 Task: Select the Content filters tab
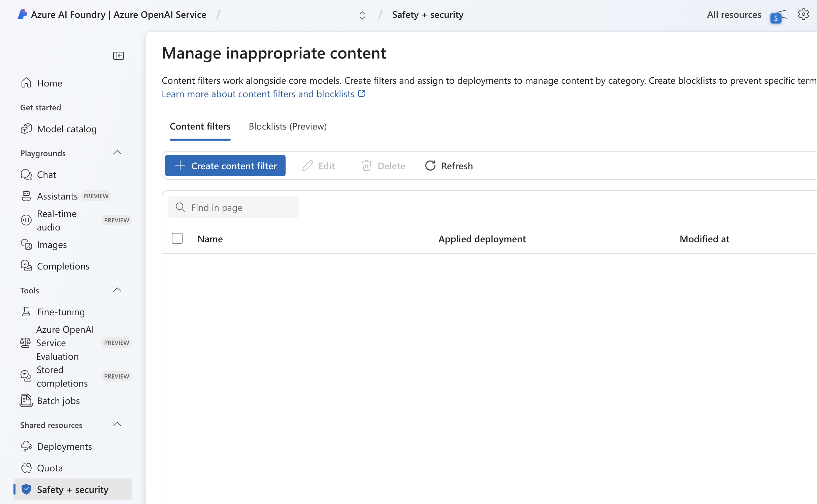[x=200, y=126]
